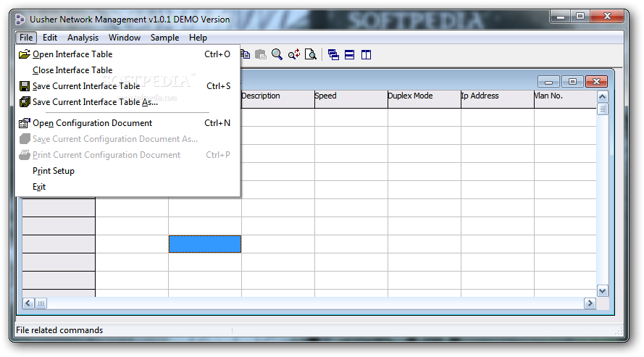Click the folder icon beside Open Interface Table
Viewport: 644px width, 357px height.
click(x=25, y=54)
